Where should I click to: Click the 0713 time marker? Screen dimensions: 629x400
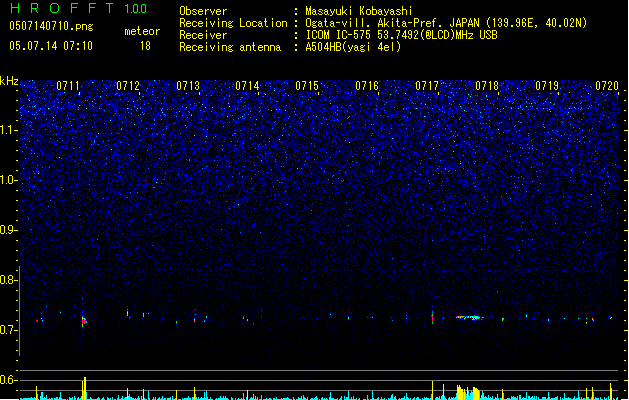188,86
